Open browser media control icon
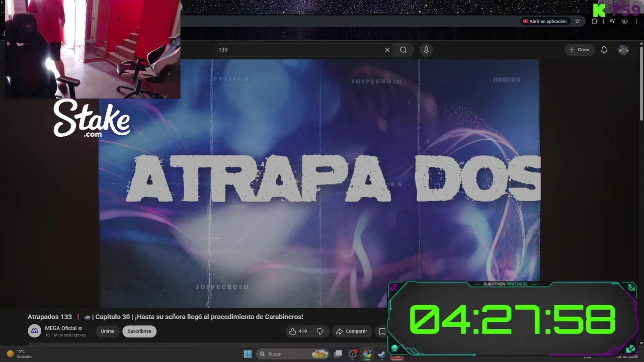644x362 pixels. click(612, 21)
